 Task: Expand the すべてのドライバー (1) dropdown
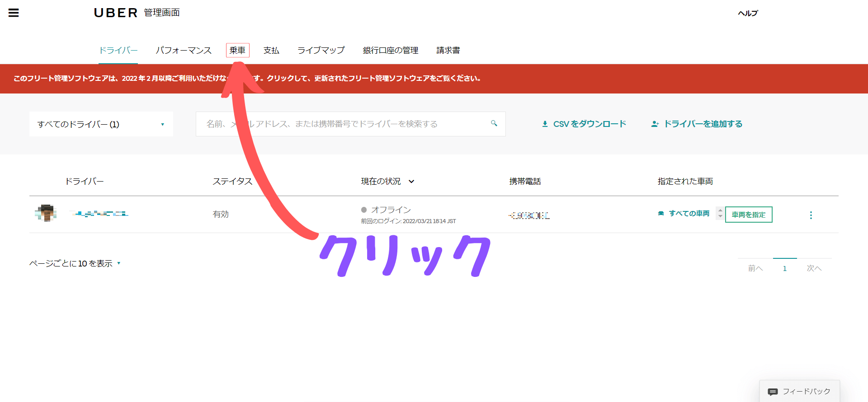pos(101,124)
